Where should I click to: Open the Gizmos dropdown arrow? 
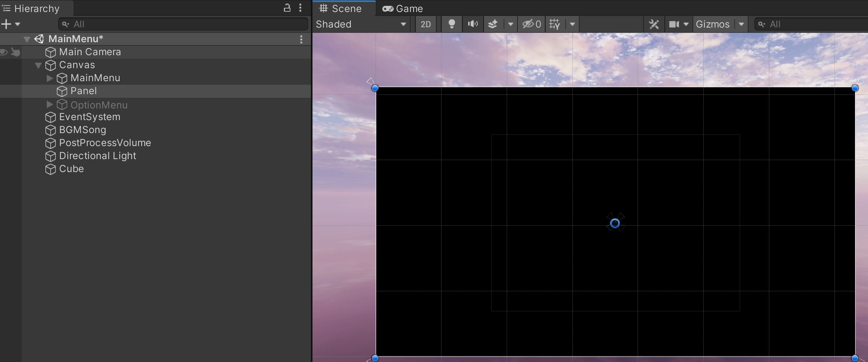(x=741, y=24)
